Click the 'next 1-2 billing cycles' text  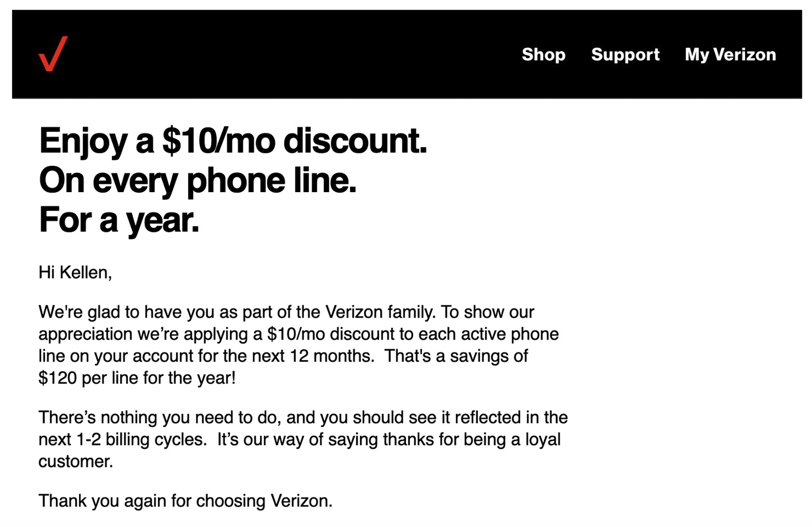coord(122,439)
